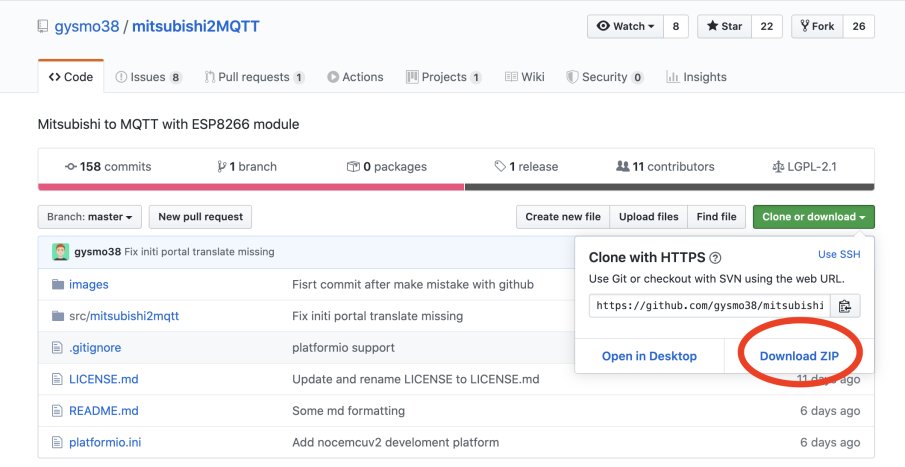
Task: Open the Some md formatting commit message
Action: (349, 411)
